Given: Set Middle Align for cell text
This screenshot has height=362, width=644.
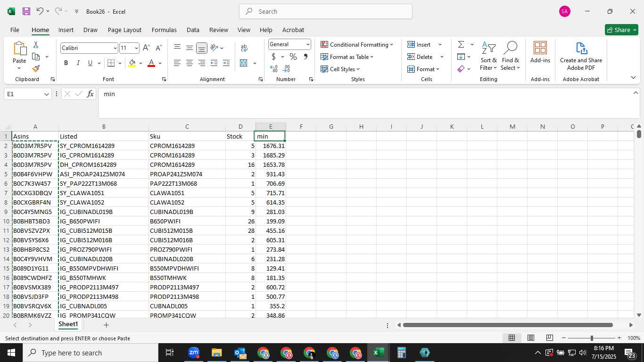Looking at the screenshot, I should point(190,48).
